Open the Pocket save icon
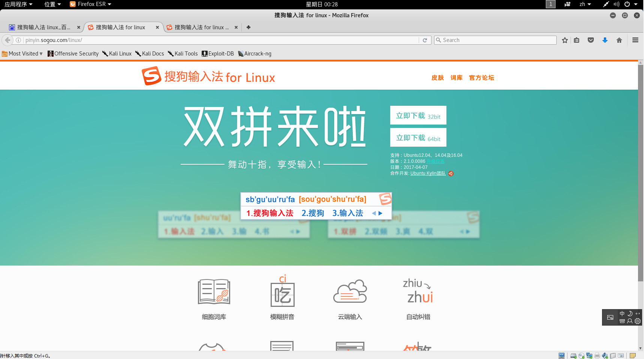The image size is (644, 359). click(591, 40)
